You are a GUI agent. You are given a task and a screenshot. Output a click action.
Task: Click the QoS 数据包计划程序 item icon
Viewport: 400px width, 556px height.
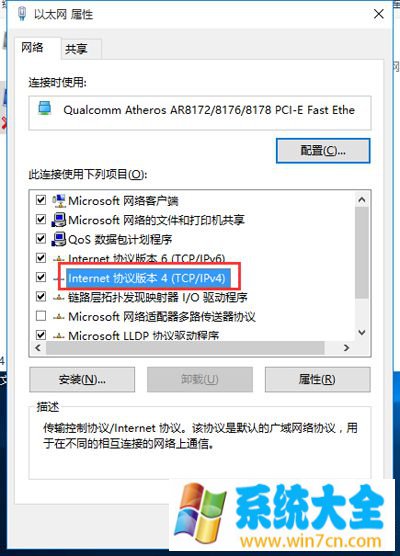click(x=59, y=239)
